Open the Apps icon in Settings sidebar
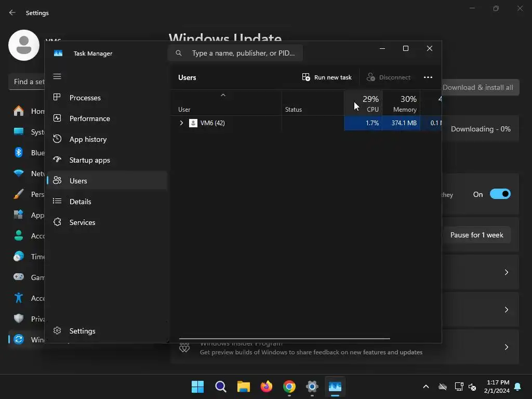This screenshot has width=532, height=399. click(19, 215)
